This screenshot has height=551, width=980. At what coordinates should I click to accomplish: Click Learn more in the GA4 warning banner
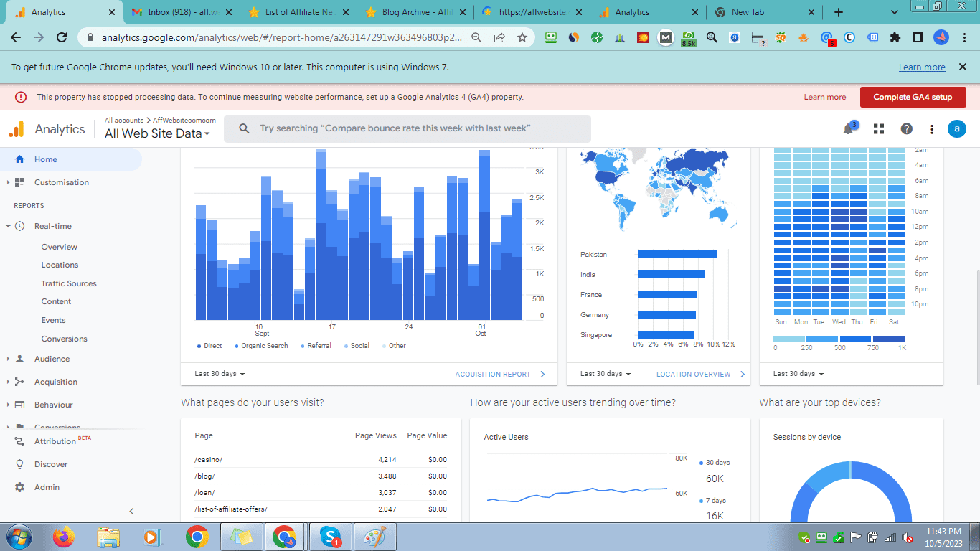(824, 97)
